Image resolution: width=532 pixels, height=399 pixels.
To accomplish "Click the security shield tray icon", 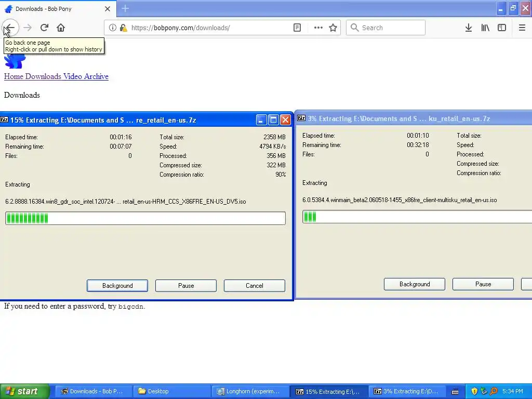I will (x=474, y=391).
